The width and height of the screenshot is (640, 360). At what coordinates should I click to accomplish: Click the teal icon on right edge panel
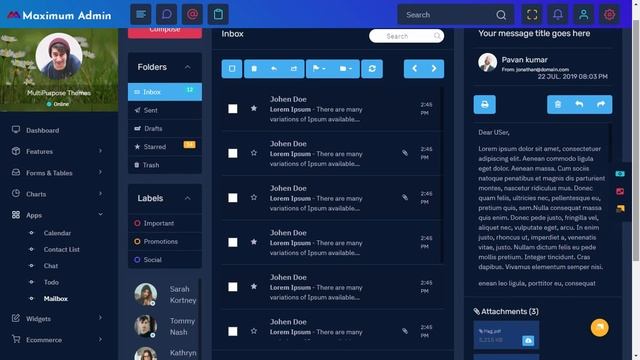pyautogui.click(x=620, y=173)
